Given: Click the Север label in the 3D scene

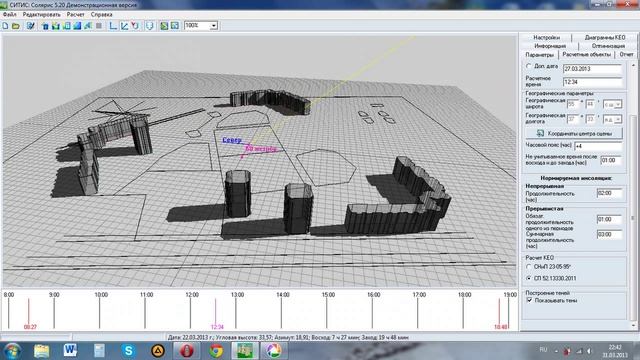Looking at the screenshot, I should pyautogui.click(x=232, y=140).
